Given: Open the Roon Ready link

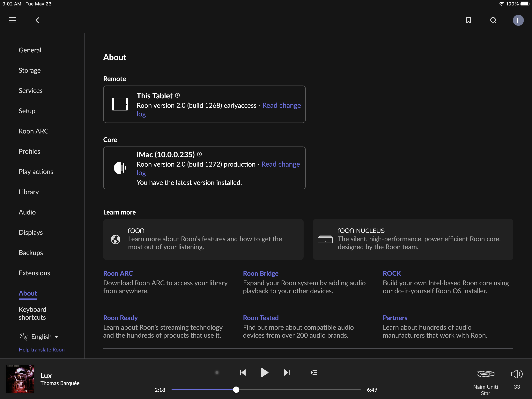Looking at the screenshot, I should point(121,318).
